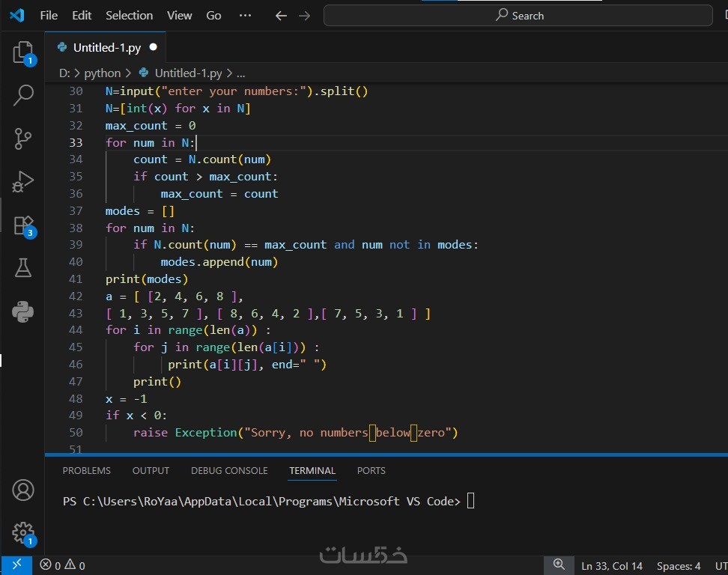Open the Extensions view
The width and height of the screenshot is (728, 575).
tap(23, 225)
